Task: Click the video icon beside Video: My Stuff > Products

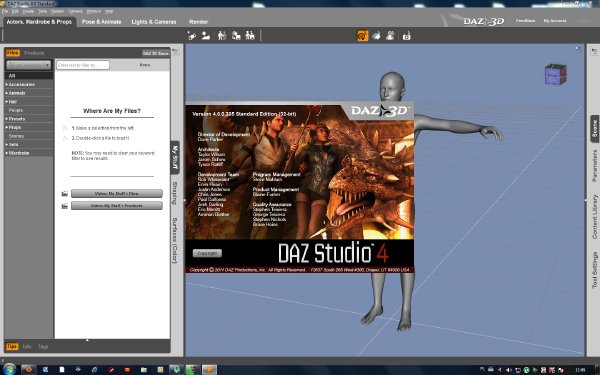Action: coord(65,206)
